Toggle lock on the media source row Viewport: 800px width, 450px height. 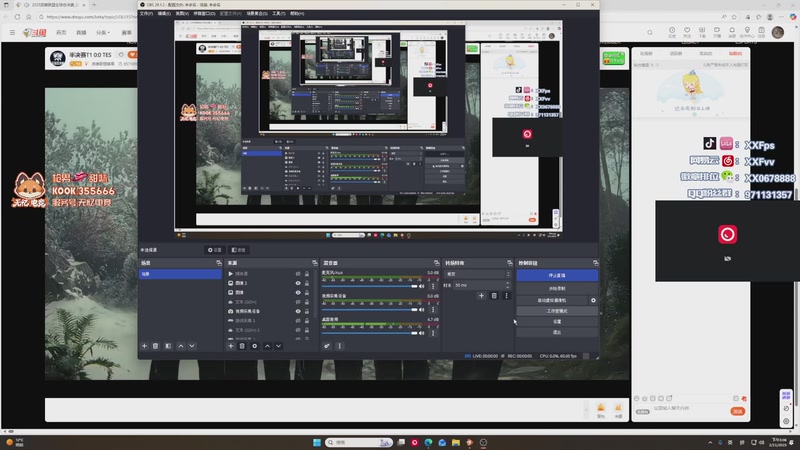pyautogui.click(x=307, y=274)
